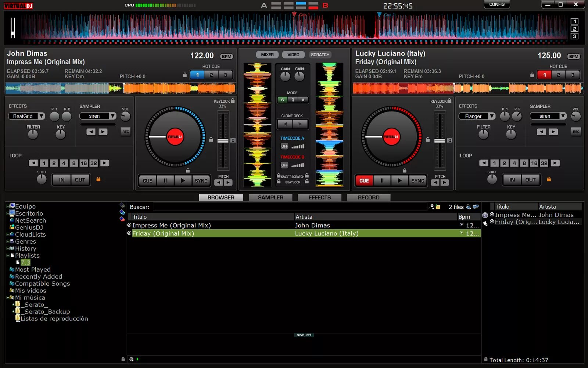This screenshot has width=588, height=368.
Task: Open the CloudLists source
Action: (x=30, y=234)
